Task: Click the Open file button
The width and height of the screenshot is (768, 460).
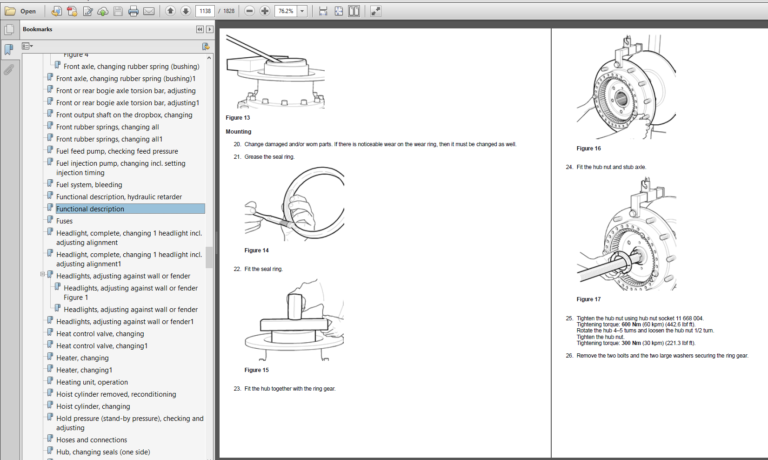Action: [x=22, y=11]
